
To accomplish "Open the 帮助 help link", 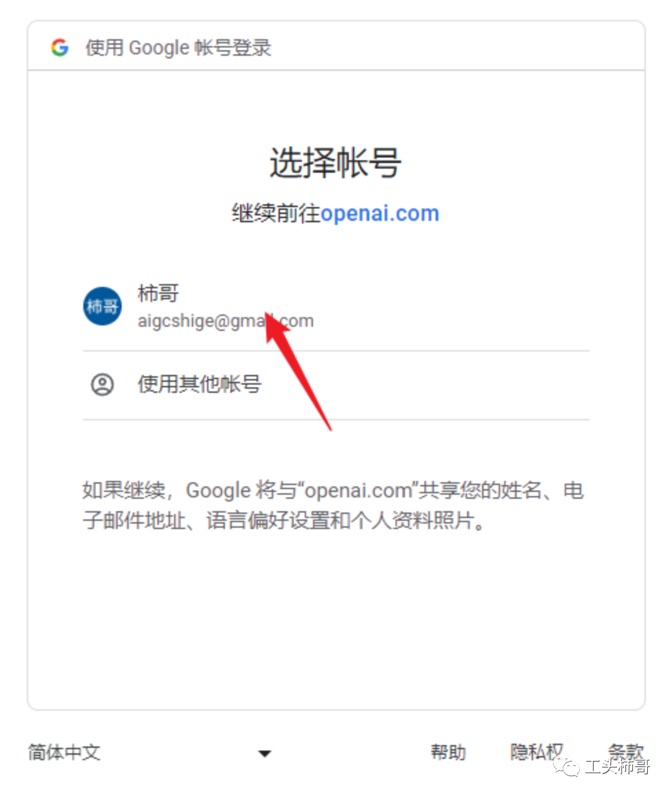I will [x=448, y=753].
